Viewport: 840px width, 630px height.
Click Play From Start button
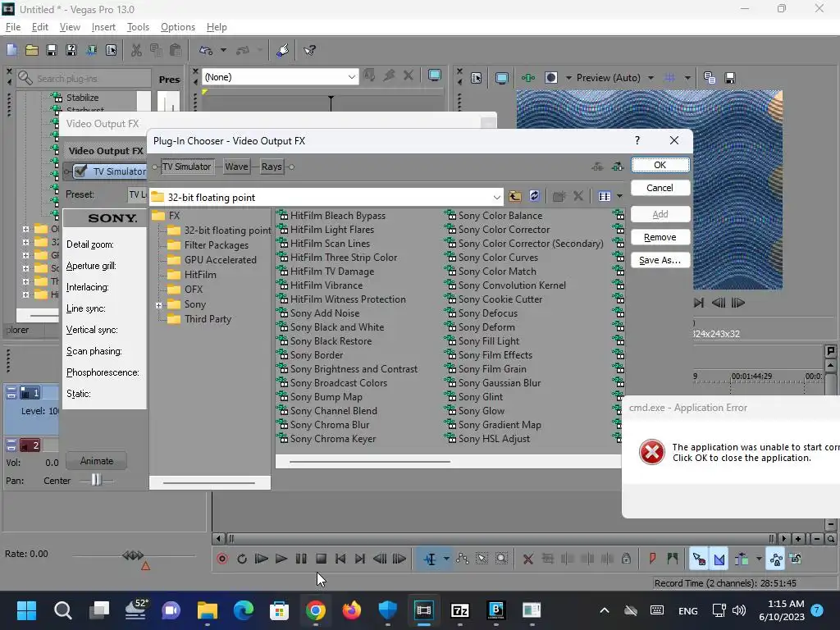tap(262, 559)
